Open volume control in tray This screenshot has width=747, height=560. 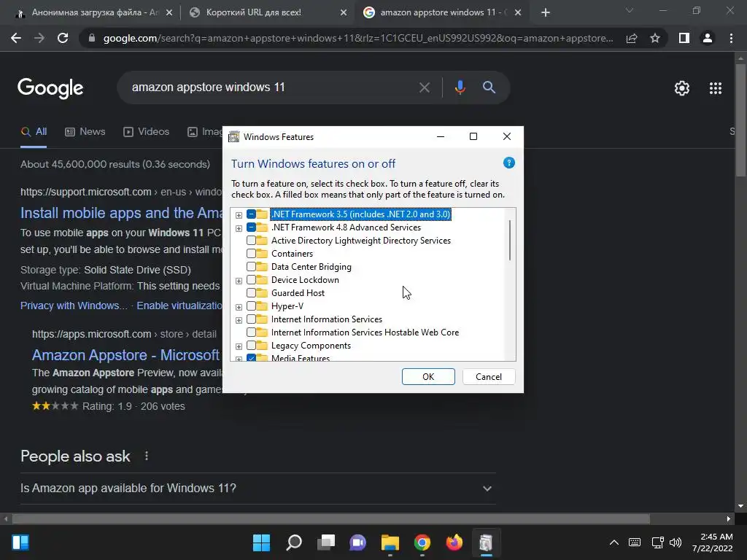coord(676,542)
